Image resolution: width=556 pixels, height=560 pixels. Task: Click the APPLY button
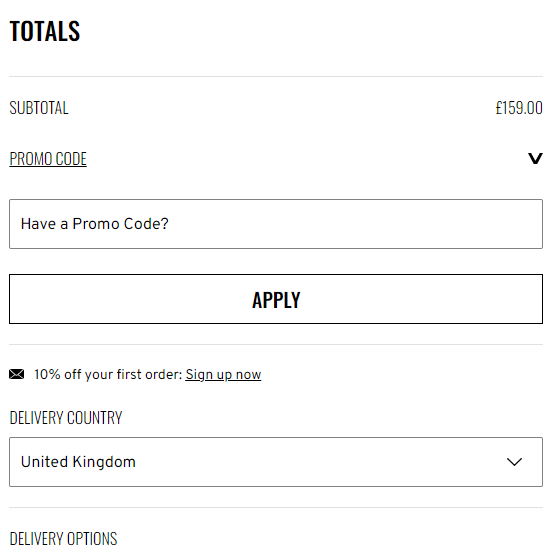(276, 299)
